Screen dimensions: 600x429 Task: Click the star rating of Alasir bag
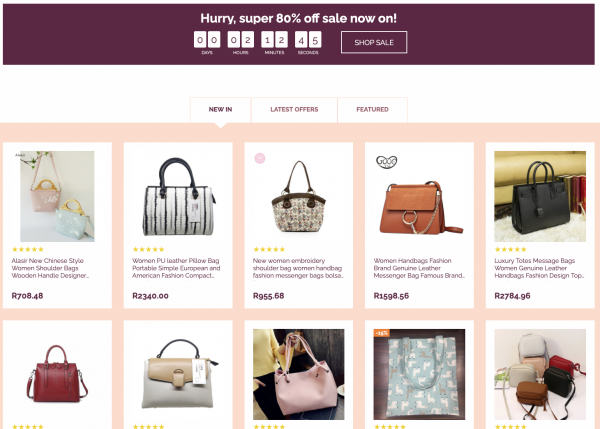tap(28, 250)
